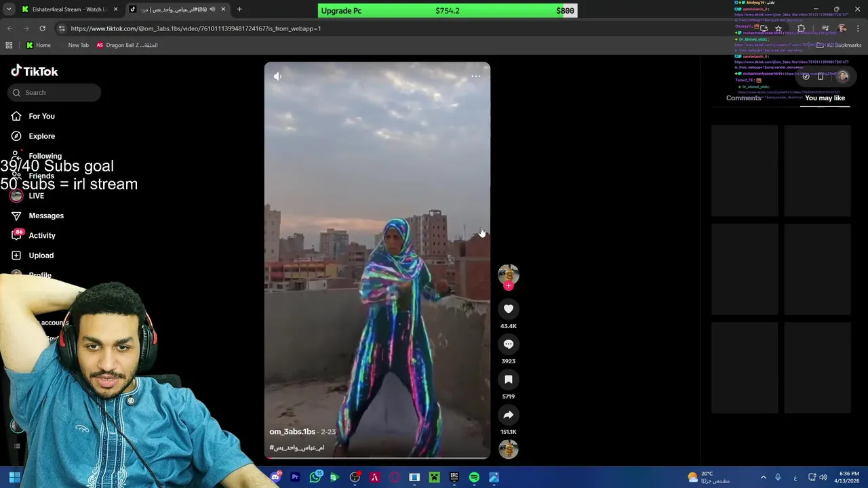
Task: Open the Following feed
Action: point(45,156)
